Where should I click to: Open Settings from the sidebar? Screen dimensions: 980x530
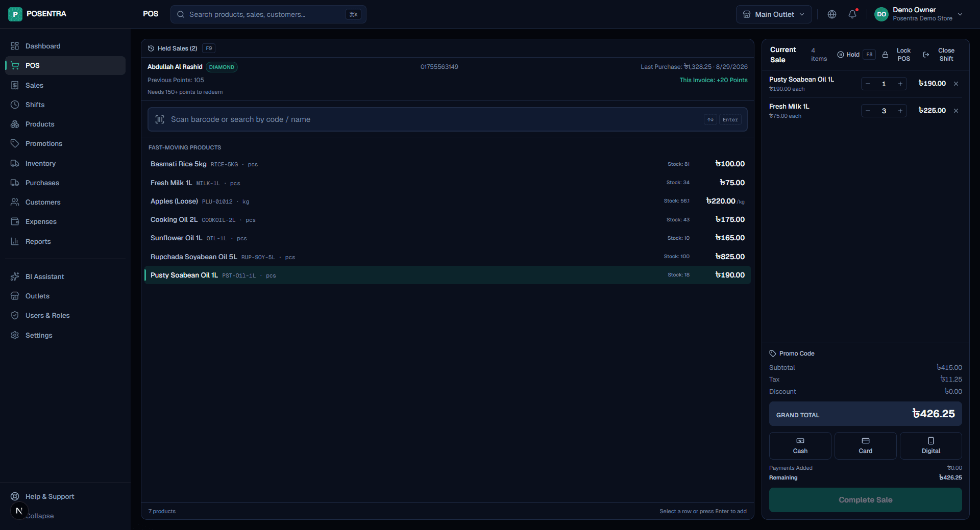[65, 335]
